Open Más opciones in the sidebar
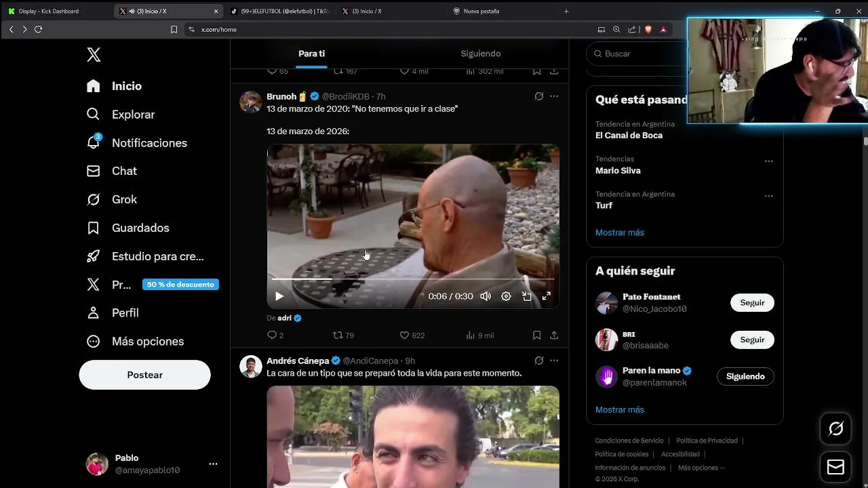868x488 pixels. click(x=135, y=341)
